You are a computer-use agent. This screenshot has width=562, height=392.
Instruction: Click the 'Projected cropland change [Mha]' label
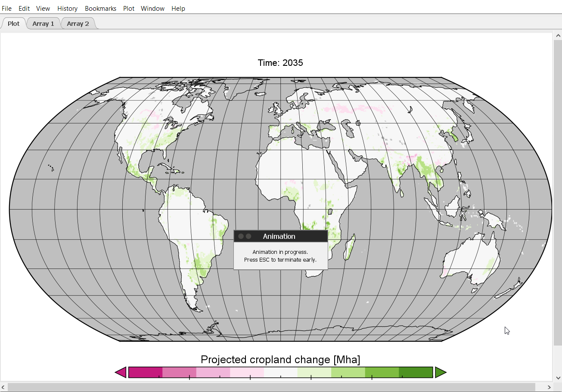click(280, 360)
